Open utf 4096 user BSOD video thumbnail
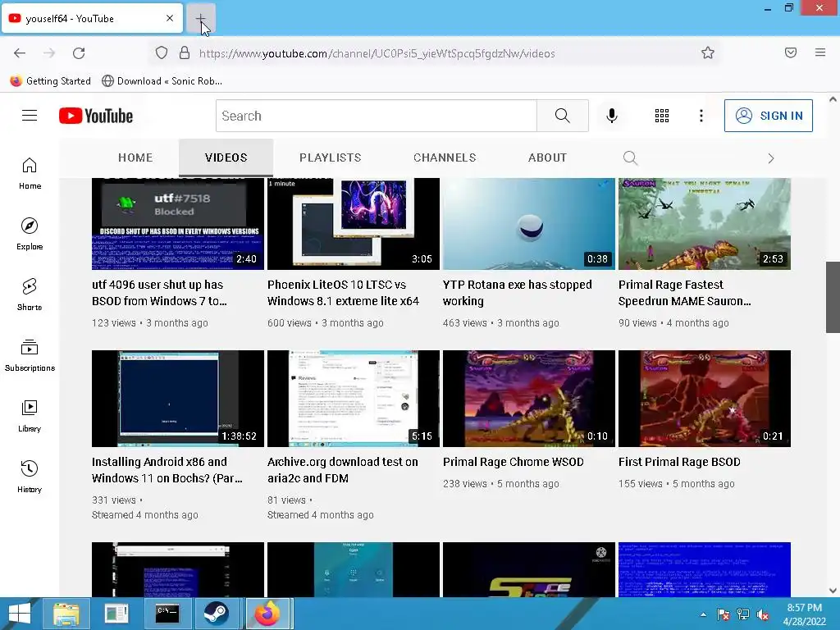The image size is (840, 630). coord(178,224)
